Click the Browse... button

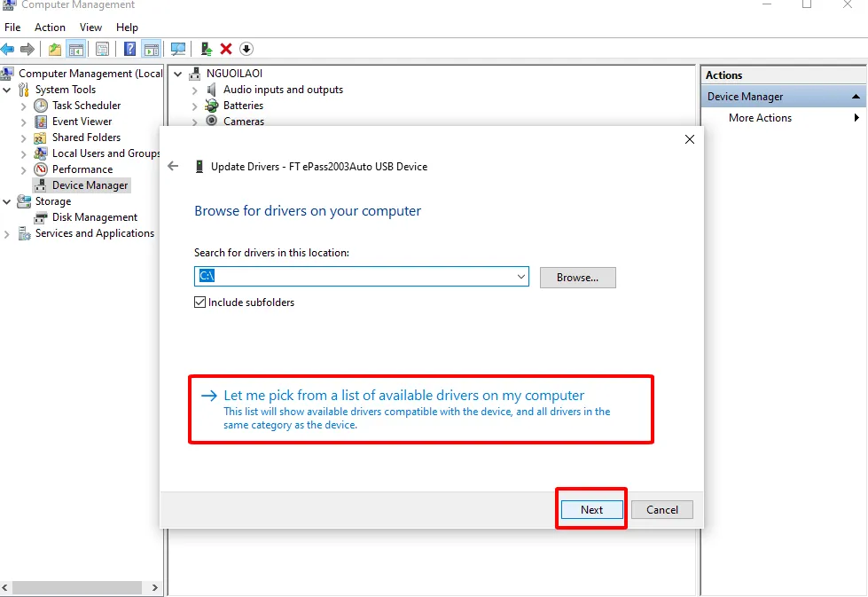[577, 278]
